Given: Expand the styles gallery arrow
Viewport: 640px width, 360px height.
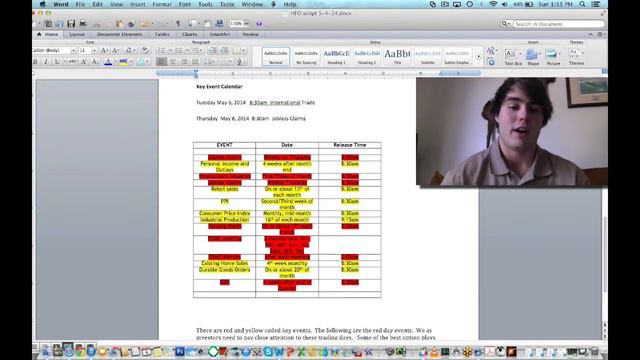Looking at the screenshot, I should tap(478, 57).
